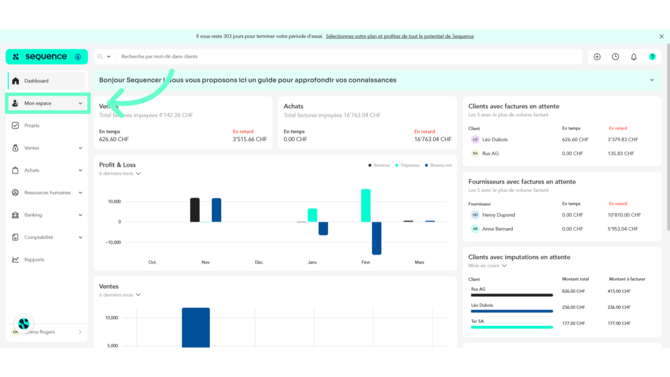
Task: Click Léo Dubois avatar in clients list
Action: point(475,139)
